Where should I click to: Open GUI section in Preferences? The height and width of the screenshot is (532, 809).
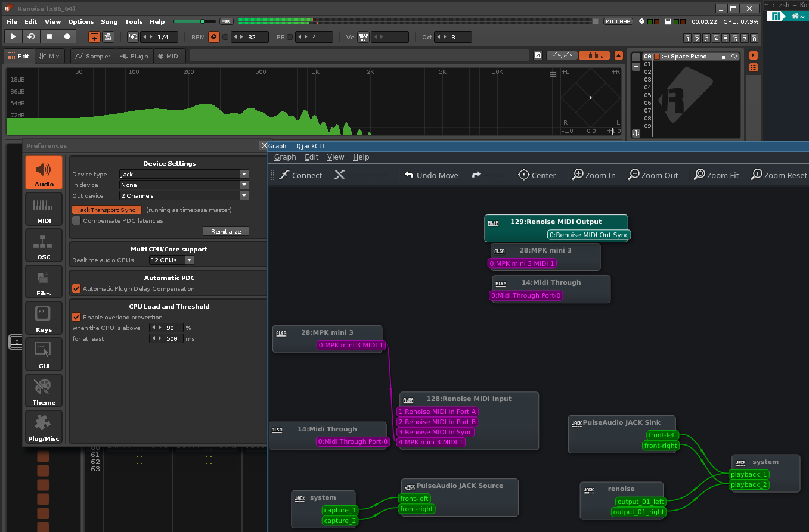(44, 354)
